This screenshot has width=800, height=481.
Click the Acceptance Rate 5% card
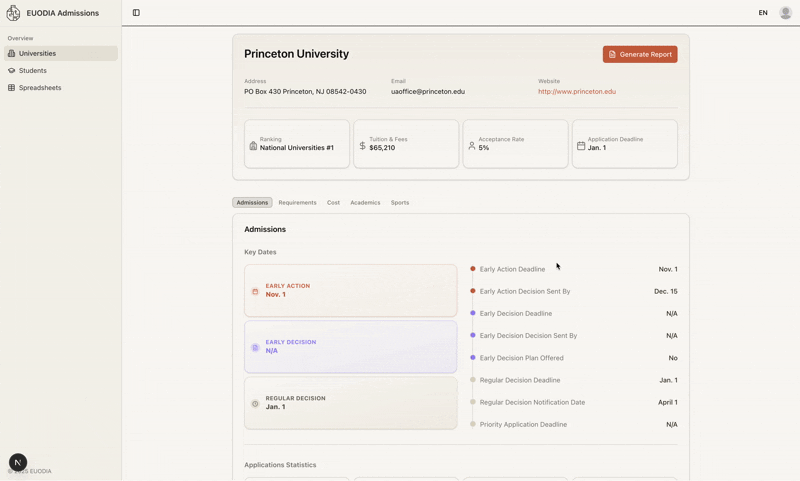point(515,144)
